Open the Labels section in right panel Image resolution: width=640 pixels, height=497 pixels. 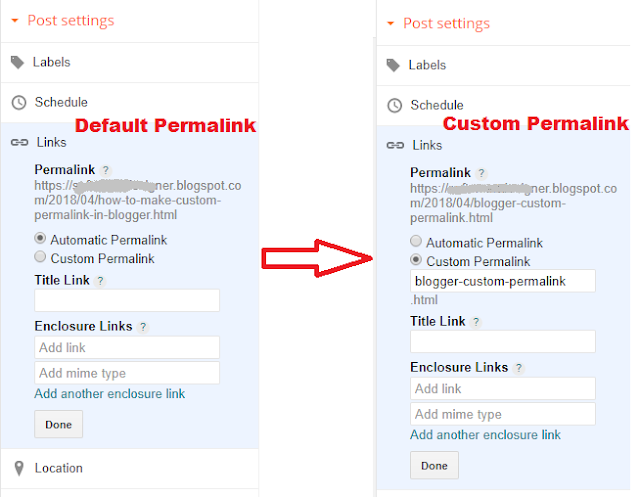(x=503, y=65)
